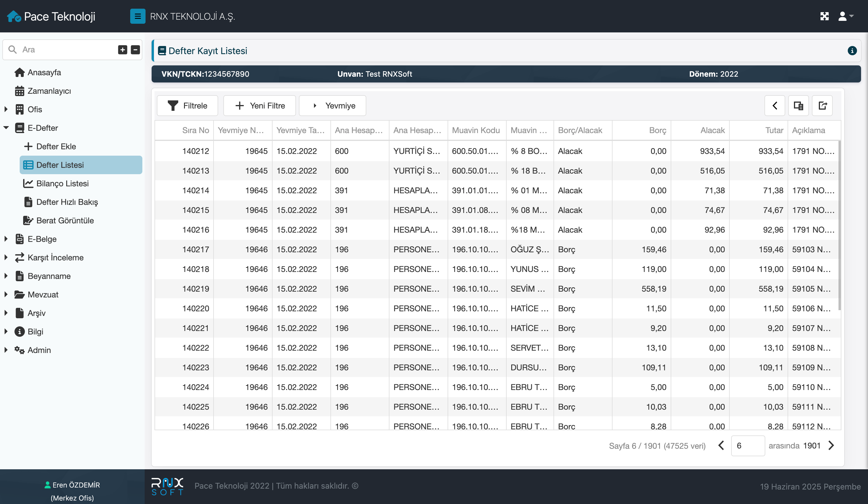Image resolution: width=868 pixels, height=504 pixels.
Task: Collapse the E-Defter tree node
Action: (x=6, y=128)
